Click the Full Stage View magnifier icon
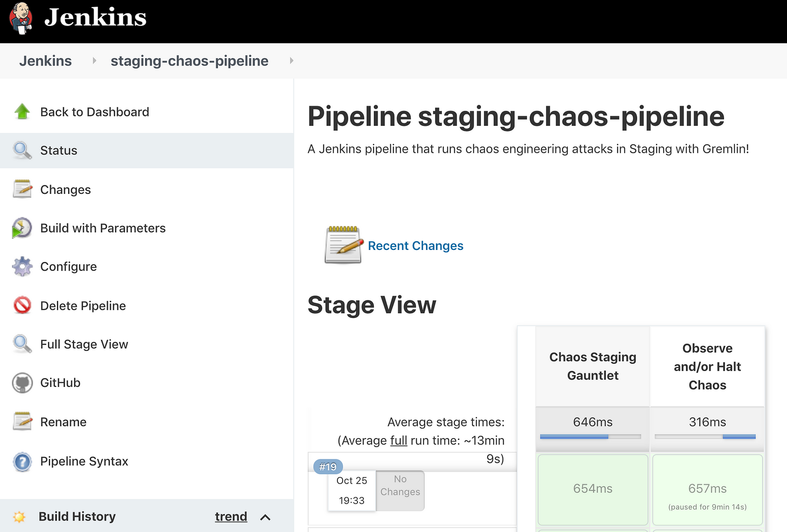The image size is (787, 532). coord(22,344)
